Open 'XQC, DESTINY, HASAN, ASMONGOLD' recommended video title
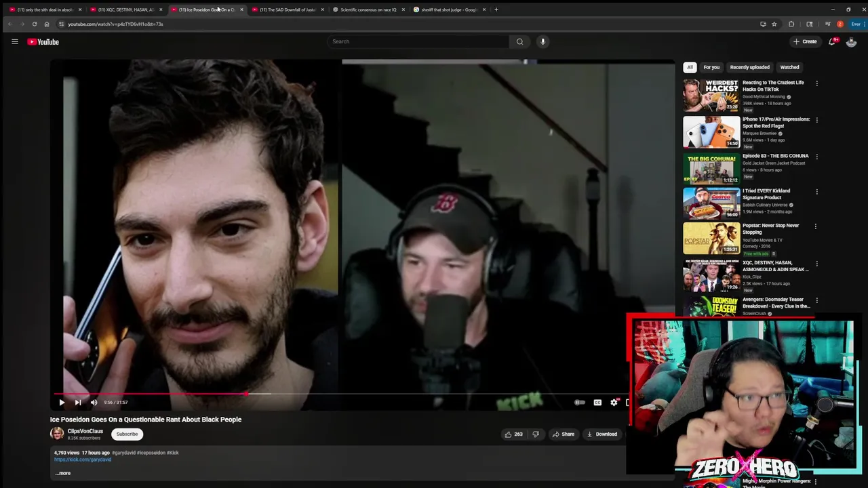This screenshot has height=488, width=868. click(x=775, y=266)
